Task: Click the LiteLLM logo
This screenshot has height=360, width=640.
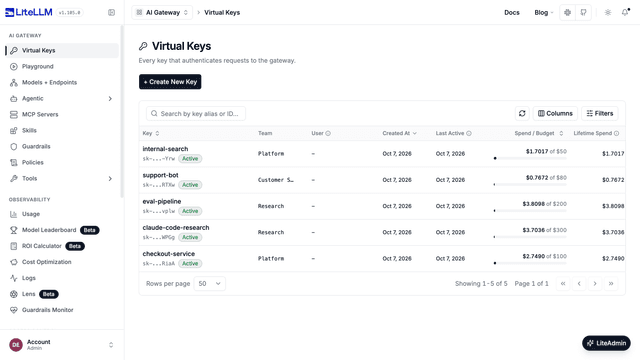Action: coord(29,12)
